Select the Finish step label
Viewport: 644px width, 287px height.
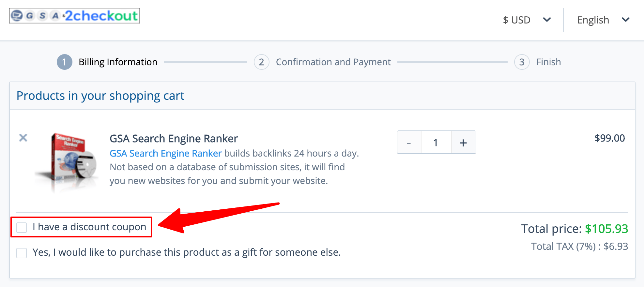[x=548, y=62]
